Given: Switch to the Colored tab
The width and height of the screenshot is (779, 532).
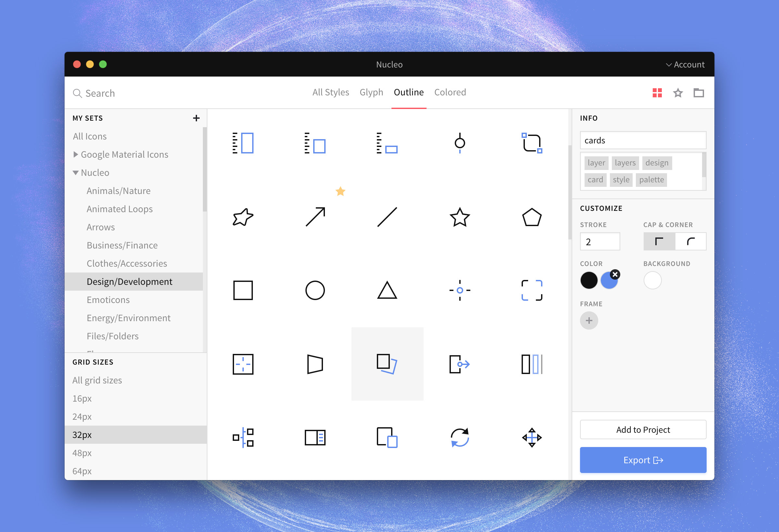Looking at the screenshot, I should (x=450, y=92).
